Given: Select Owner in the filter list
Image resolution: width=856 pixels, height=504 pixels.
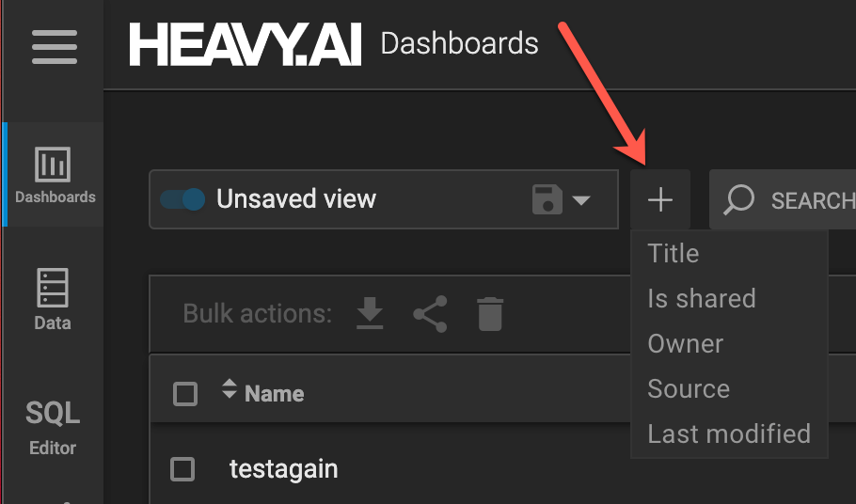Looking at the screenshot, I should (686, 343).
